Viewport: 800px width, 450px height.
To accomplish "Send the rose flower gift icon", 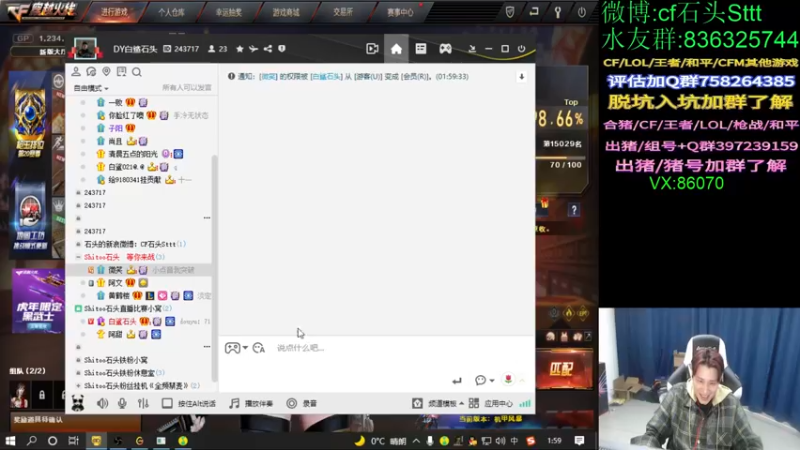I will (508, 379).
